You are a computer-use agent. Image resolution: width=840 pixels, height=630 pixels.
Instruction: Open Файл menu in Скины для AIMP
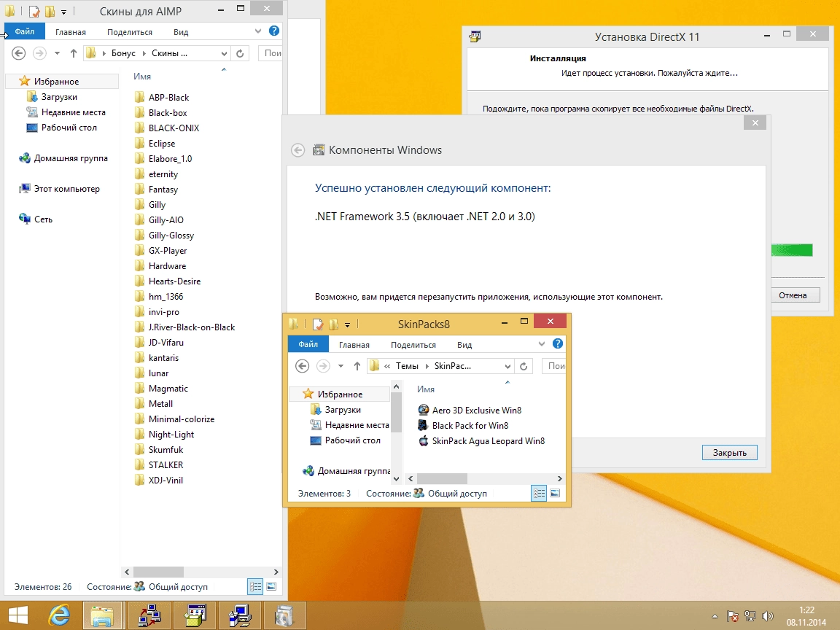coord(25,31)
